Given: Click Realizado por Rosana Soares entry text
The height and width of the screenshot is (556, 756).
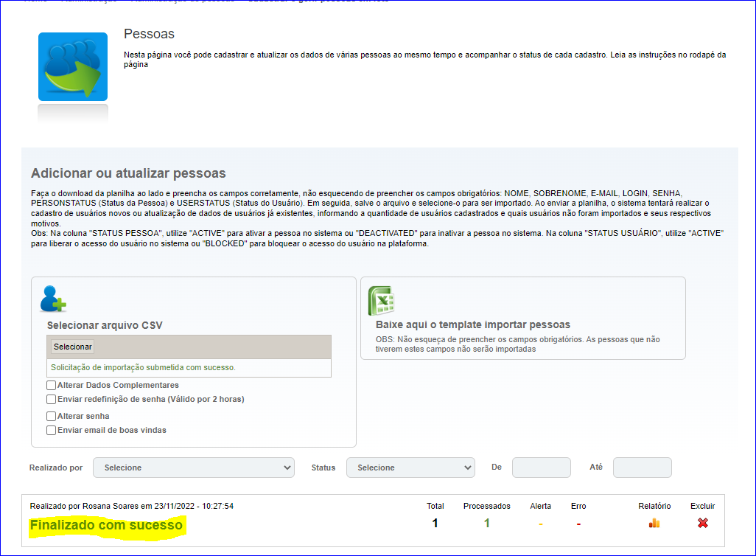Looking at the screenshot, I should [x=132, y=506].
